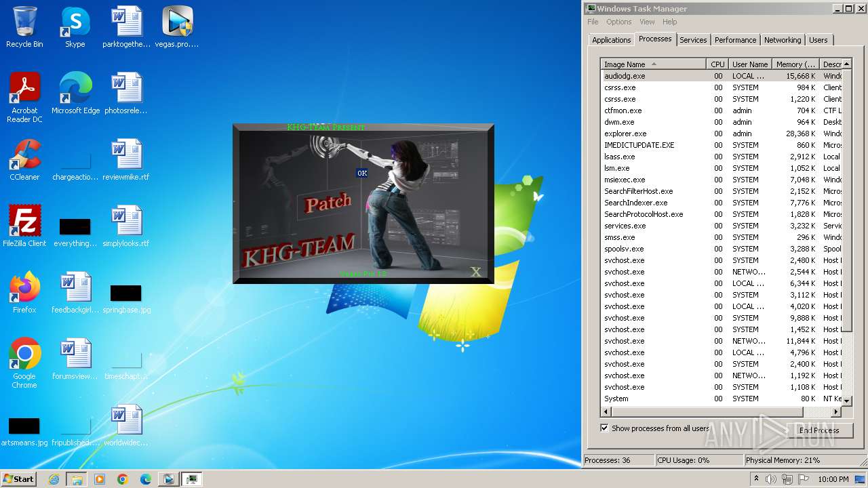This screenshot has width=868, height=488.
Task: Open the reviewmike.rtf document
Action: tap(126, 160)
